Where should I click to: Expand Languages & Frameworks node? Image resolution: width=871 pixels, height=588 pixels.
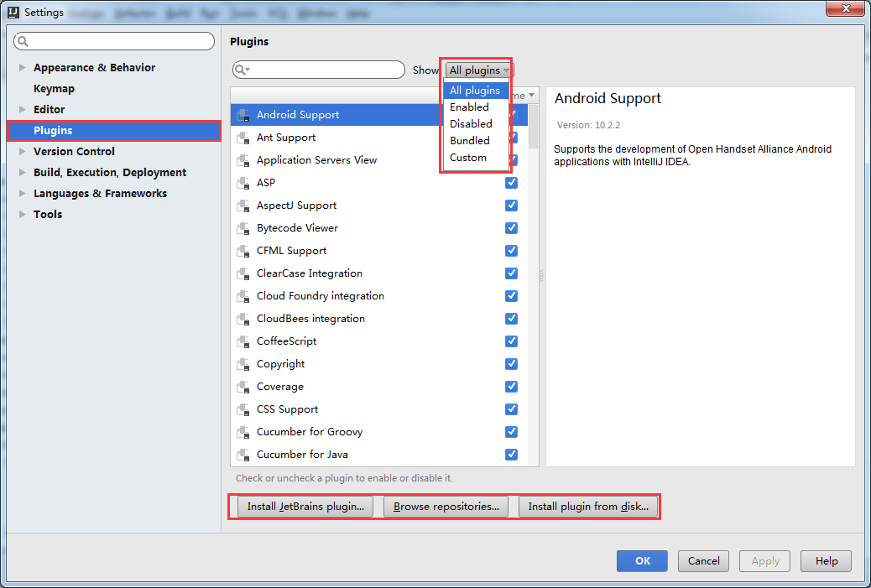pos(22,194)
